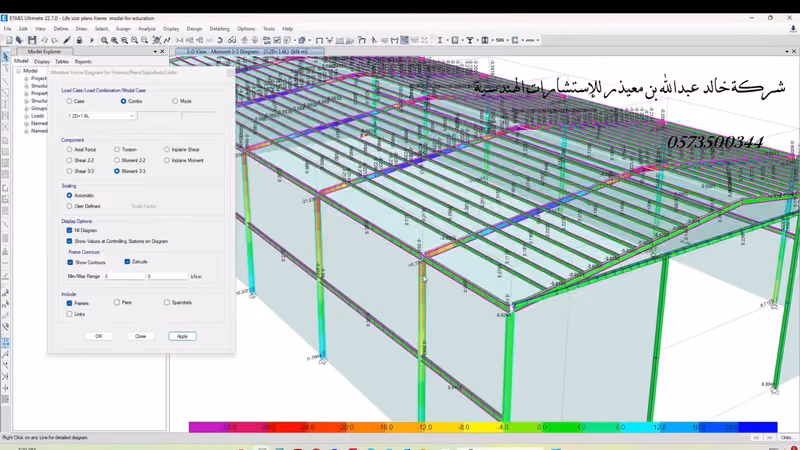The width and height of the screenshot is (800, 450).
Task: Open the Model Explorer panel dropdown arrow
Action: point(155,52)
